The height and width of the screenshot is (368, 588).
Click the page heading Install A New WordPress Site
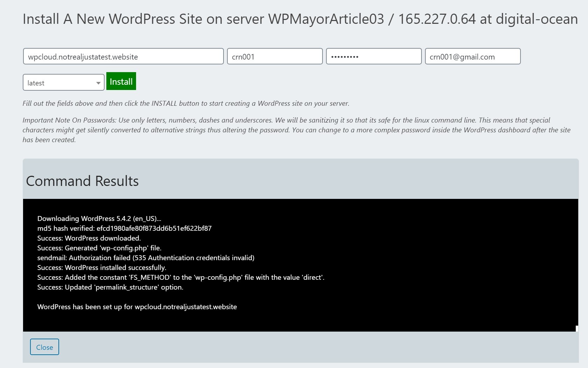(300, 19)
